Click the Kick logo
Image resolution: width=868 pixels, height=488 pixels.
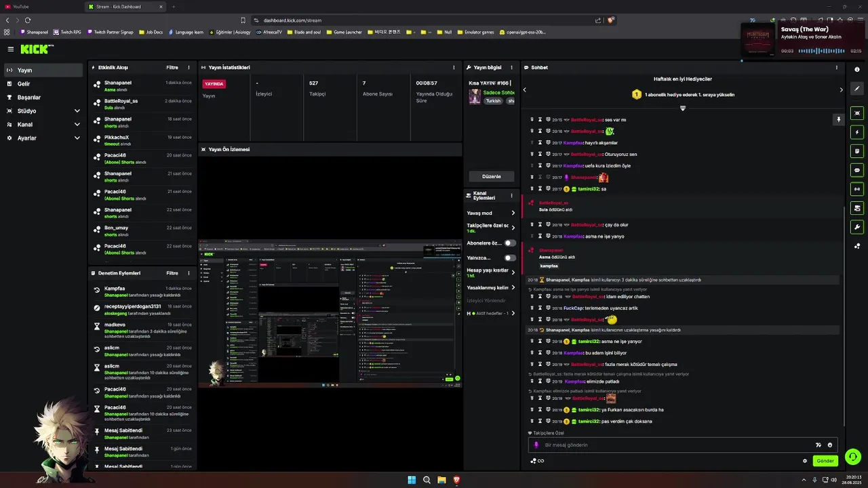pyautogui.click(x=37, y=49)
